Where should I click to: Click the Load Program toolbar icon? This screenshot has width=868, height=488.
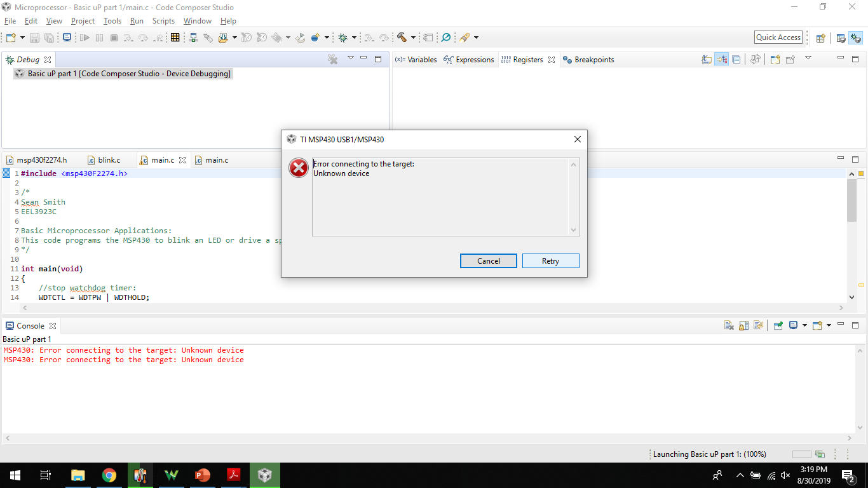click(223, 38)
